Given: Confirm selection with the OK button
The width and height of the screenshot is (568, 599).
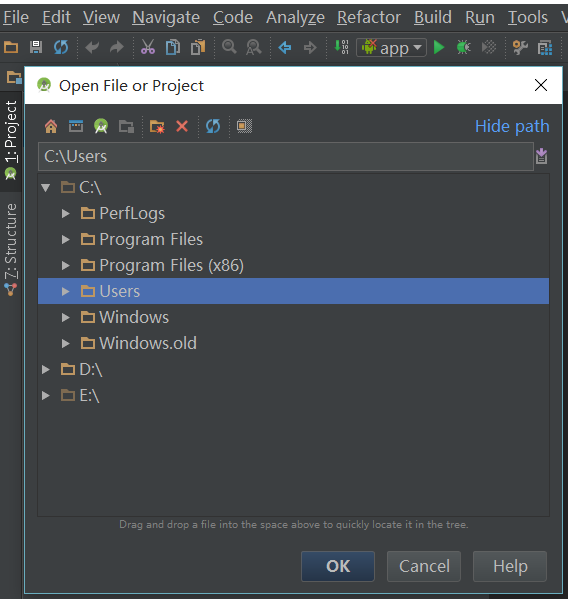Looking at the screenshot, I should [338, 566].
